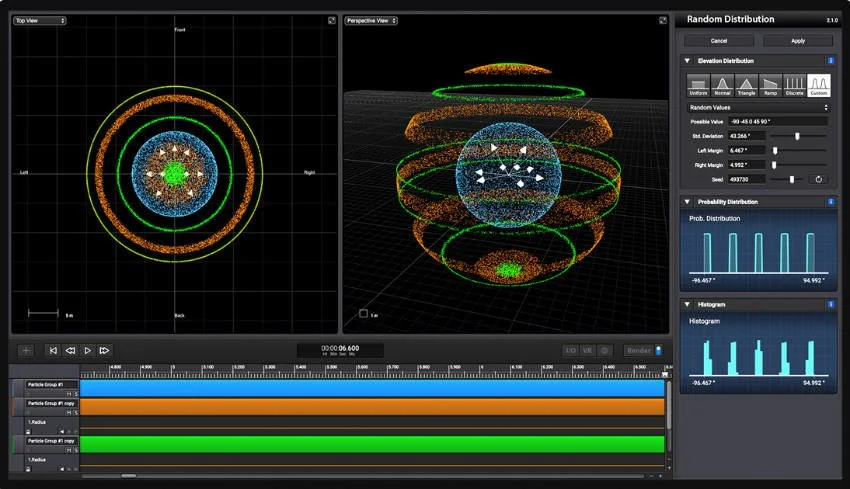This screenshot has width=850, height=489.
Task: Collapse the Elevation Distribution section
Action: coord(687,61)
